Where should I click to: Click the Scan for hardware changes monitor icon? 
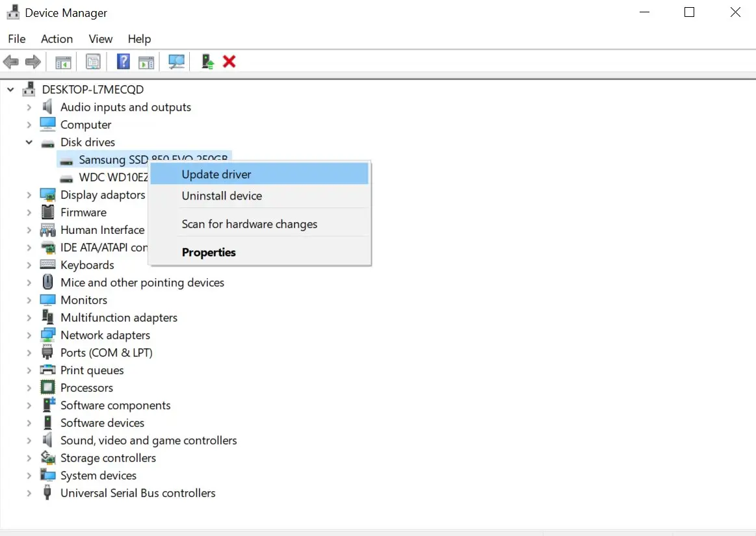176,62
